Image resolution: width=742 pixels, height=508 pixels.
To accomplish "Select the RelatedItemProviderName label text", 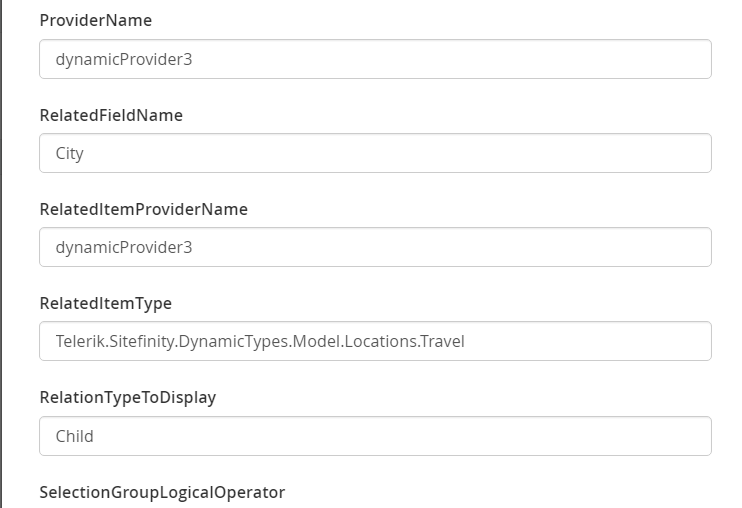I will point(143,209).
